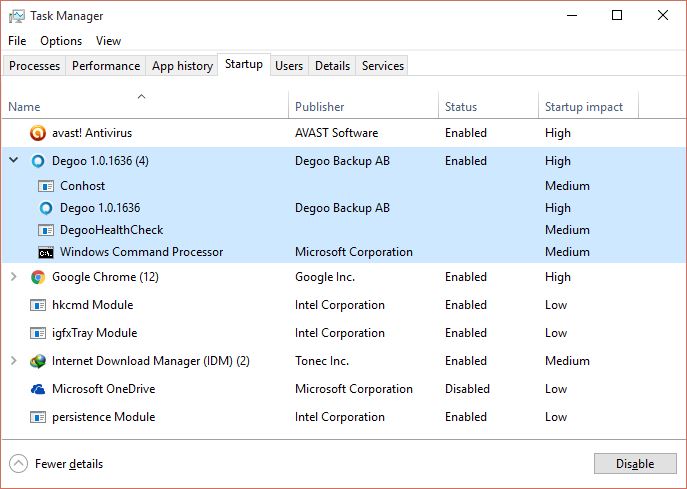Image resolution: width=687 pixels, height=489 pixels.
Task: Select the persistence Module entry
Action: point(103,417)
